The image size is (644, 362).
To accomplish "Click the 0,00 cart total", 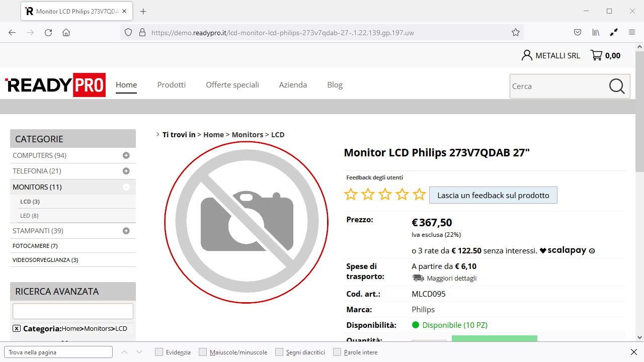I will point(613,55).
